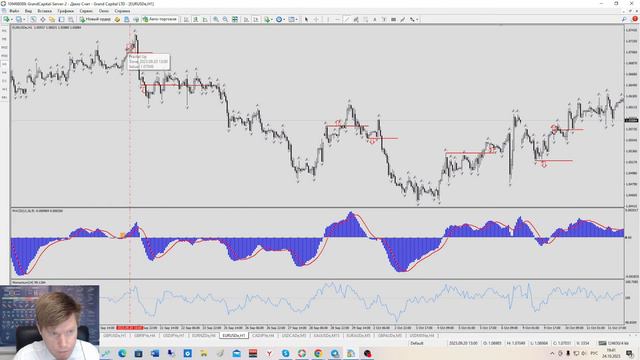Select the Horizontal Line drawing tool
Image resolution: width=640 pixels, height=360 pixels.
(x=337, y=19)
